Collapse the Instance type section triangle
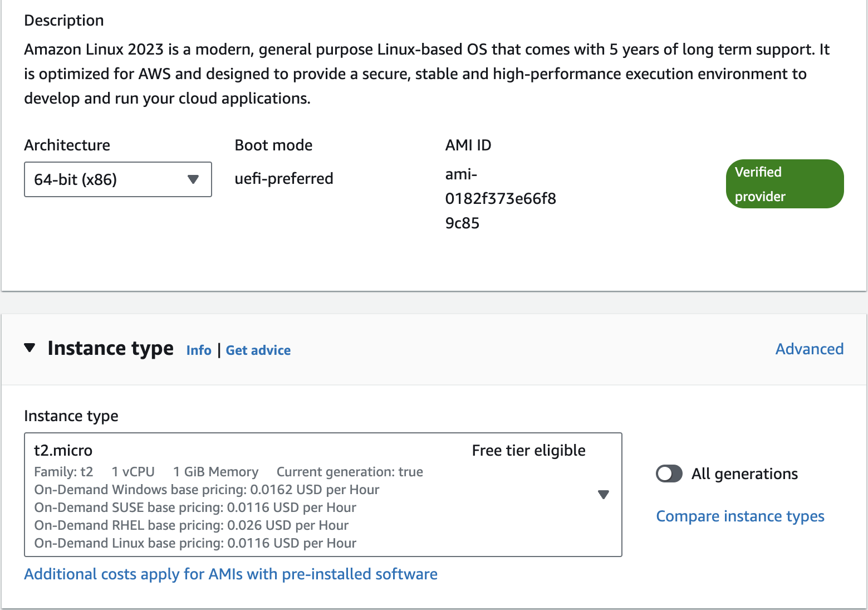Viewport: 868px width, 610px height. [30, 348]
